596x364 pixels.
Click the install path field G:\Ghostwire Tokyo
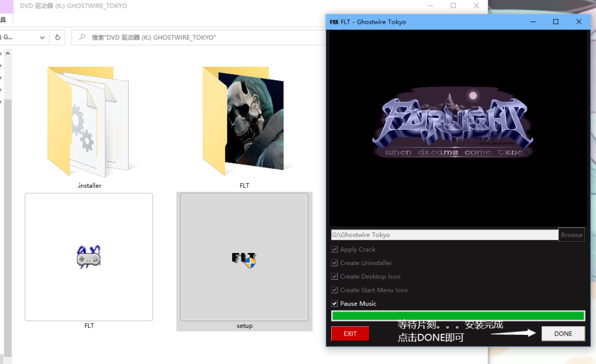tap(444, 234)
